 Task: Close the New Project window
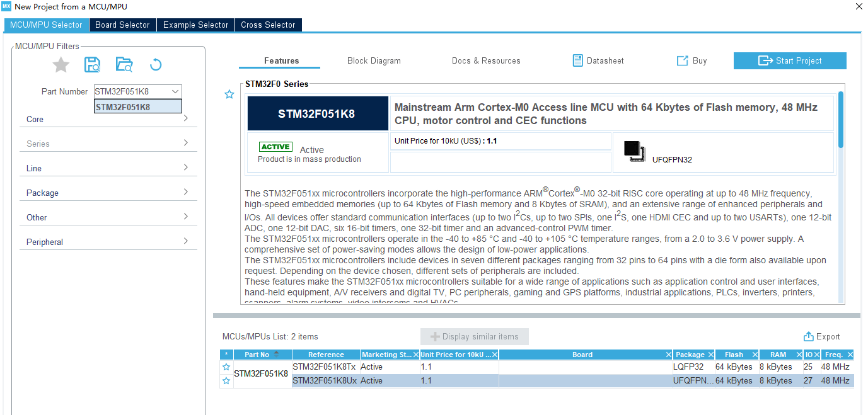pyautogui.click(x=859, y=6)
